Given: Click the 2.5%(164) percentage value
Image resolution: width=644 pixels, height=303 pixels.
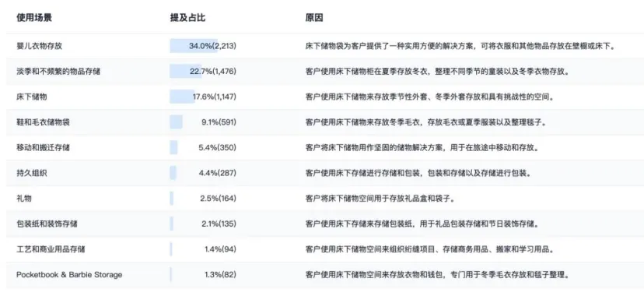Looking at the screenshot, I should coord(218,199).
